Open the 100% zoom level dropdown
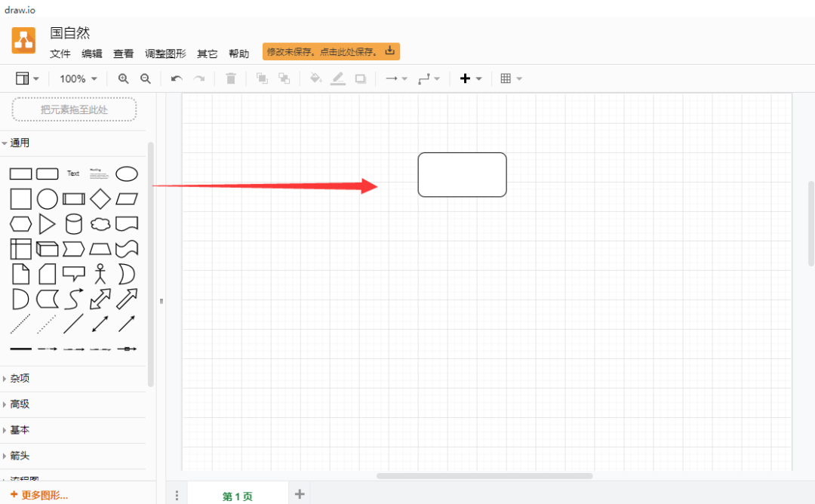815x504 pixels. click(78, 78)
